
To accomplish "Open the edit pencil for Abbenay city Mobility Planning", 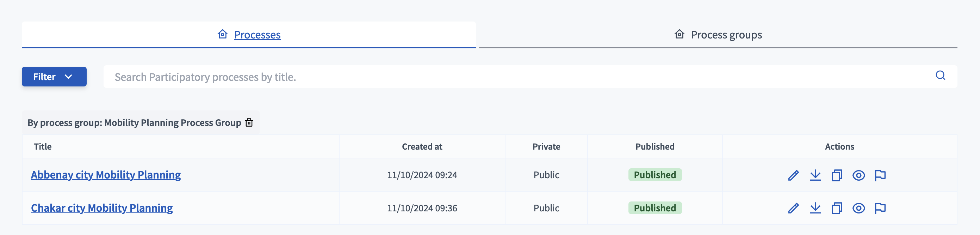I will [793, 175].
